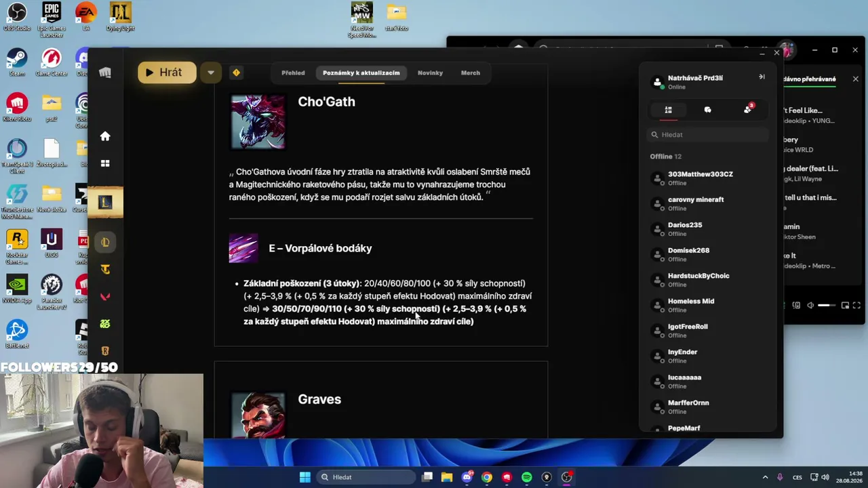Click the Vorpálové bodáky ability icon

point(243,248)
